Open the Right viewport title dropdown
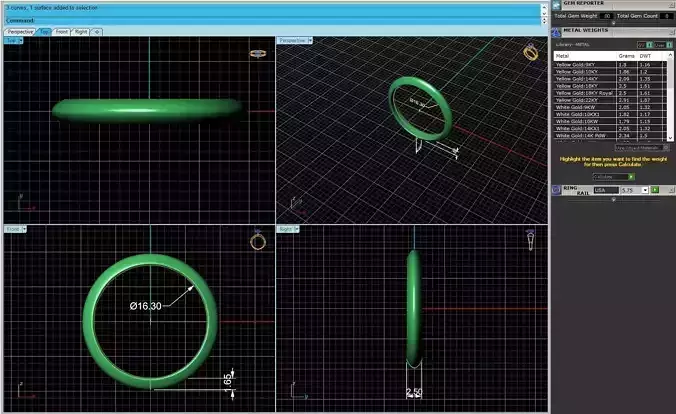Screen dimensions: 676x414 tap(297, 229)
